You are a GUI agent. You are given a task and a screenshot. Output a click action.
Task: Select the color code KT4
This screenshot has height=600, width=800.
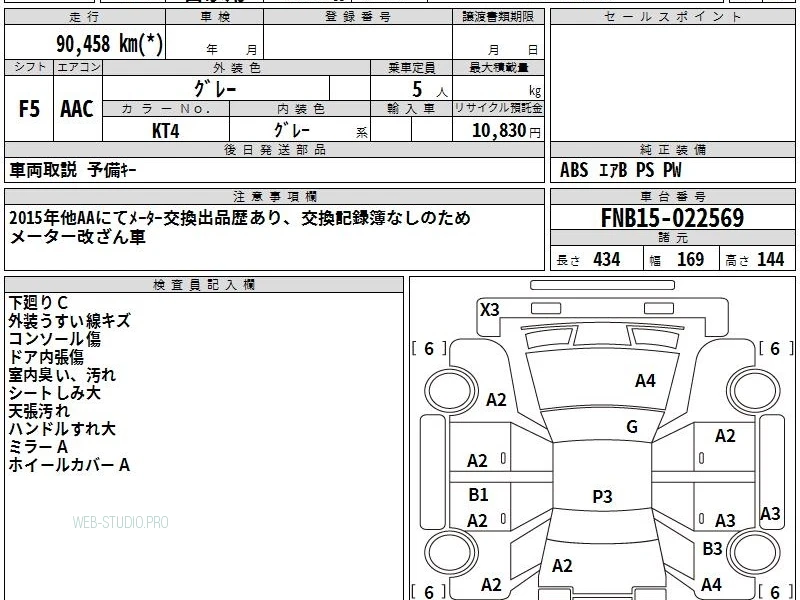pyautogui.click(x=166, y=131)
